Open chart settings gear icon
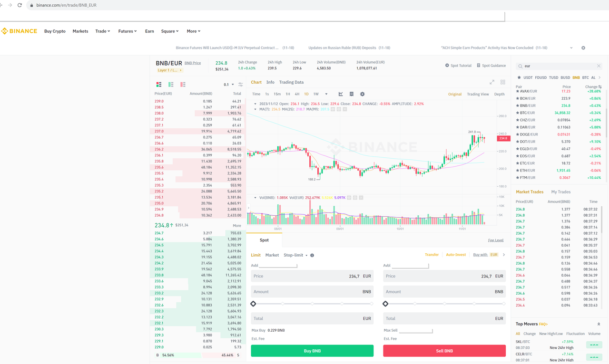The width and height of the screenshot is (609, 364). tap(362, 94)
